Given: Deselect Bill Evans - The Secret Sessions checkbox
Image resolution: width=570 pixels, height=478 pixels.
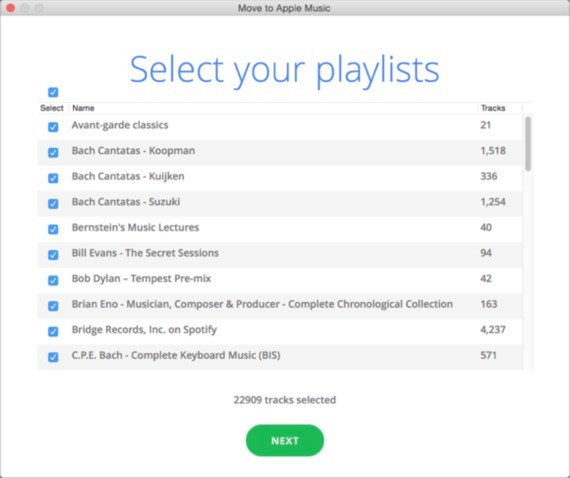Looking at the screenshot, I should click(53, 255).
